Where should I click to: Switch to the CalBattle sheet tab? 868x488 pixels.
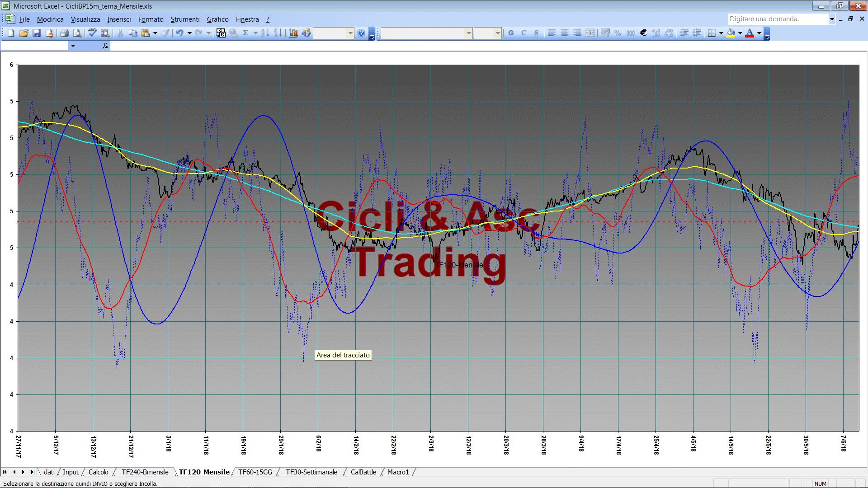[363, 472]
